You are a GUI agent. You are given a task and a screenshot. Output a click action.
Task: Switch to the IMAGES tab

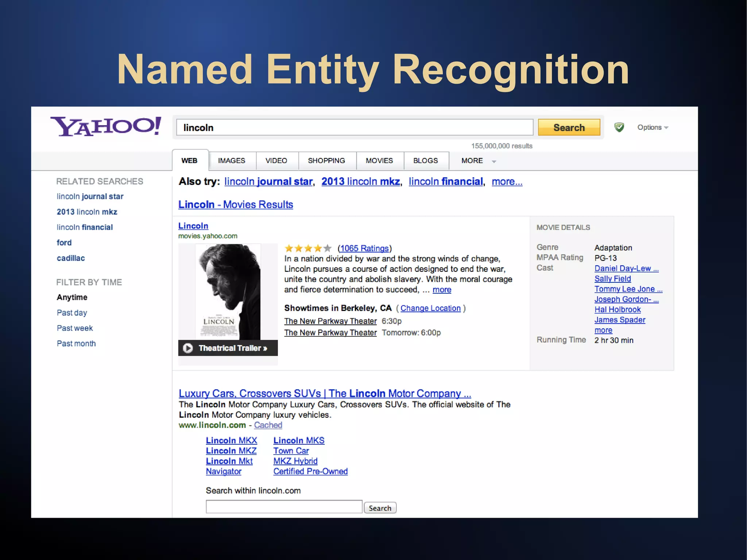pos(232,161)
